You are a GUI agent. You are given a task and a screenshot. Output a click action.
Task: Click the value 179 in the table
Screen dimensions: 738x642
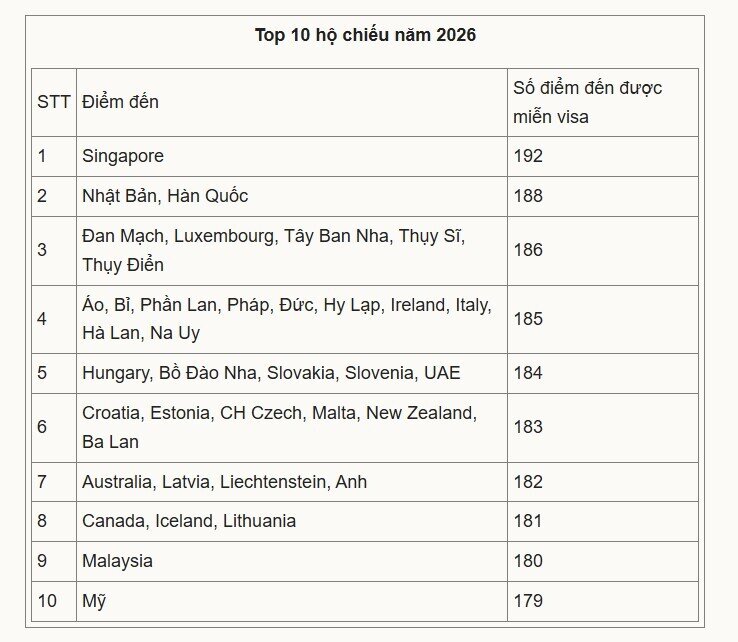(x=528, y=601)
